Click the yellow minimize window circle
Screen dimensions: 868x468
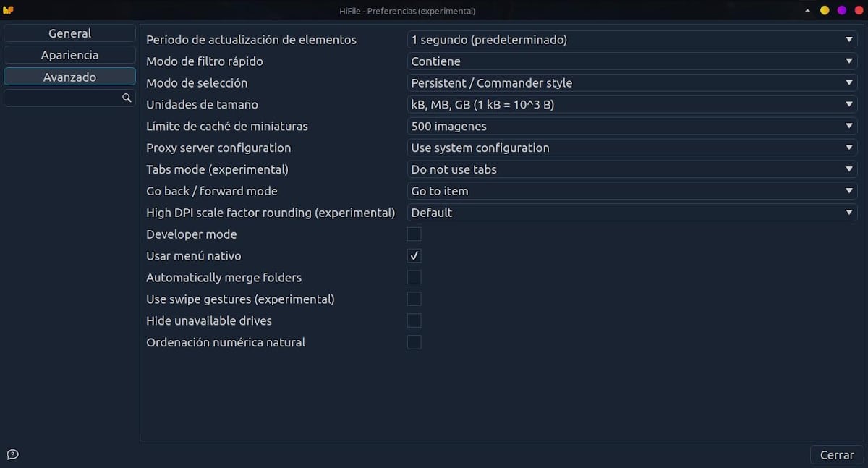[825, 11]
